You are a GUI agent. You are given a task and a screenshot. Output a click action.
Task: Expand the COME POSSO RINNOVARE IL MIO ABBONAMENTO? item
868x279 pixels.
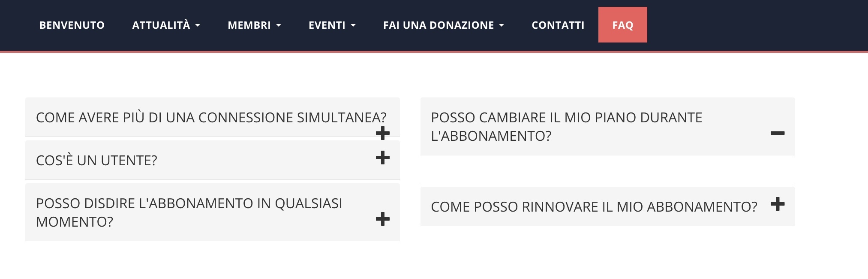pyautogui.click(x=594, y=206)
